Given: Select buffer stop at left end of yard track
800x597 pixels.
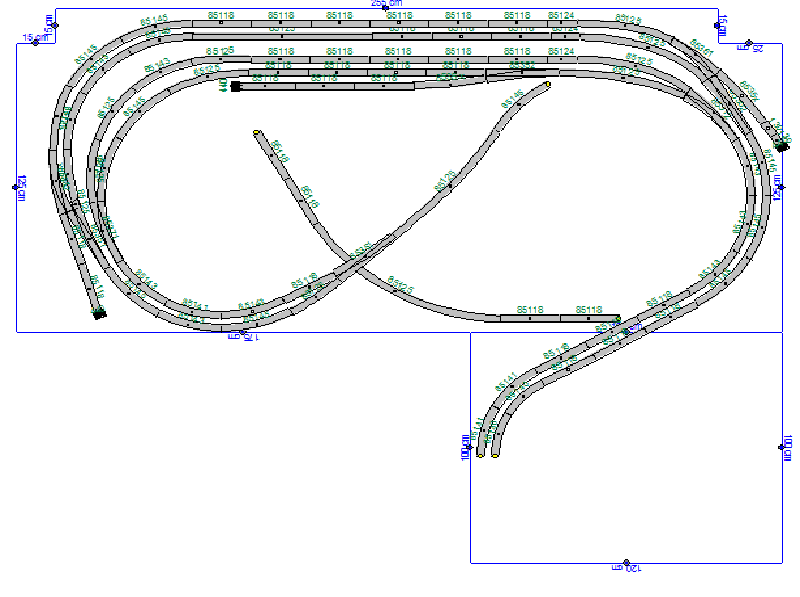Looking at the screenshot, I should pos(235,87).
